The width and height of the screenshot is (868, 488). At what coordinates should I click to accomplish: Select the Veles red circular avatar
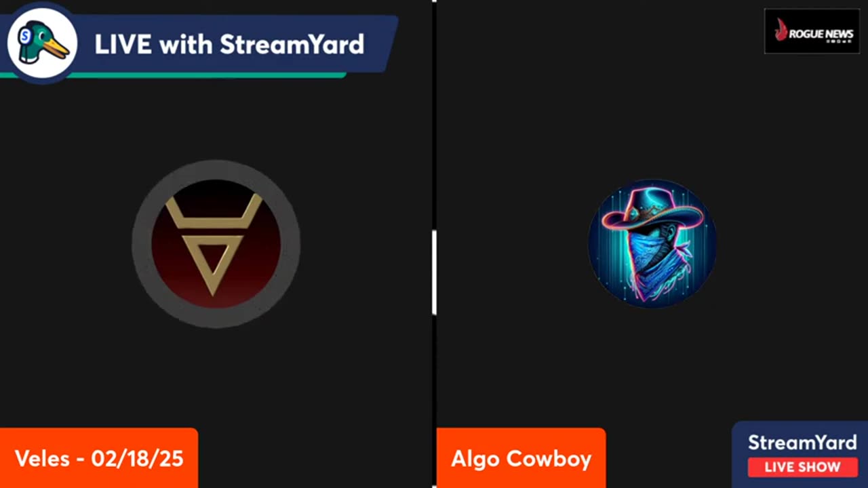[x=216, y=244]
